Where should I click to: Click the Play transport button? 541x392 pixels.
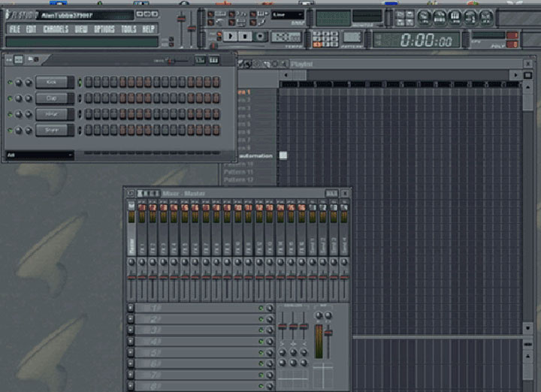click(x=230, y=36)
